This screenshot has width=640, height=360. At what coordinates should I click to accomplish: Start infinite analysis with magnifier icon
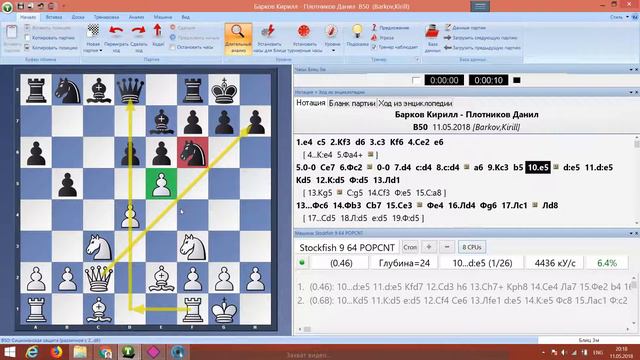click(238, 31)
